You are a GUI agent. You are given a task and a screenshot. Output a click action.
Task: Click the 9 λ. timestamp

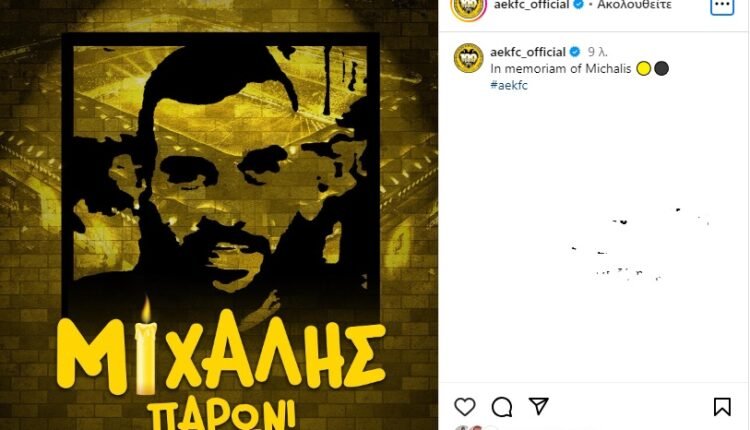597,52
